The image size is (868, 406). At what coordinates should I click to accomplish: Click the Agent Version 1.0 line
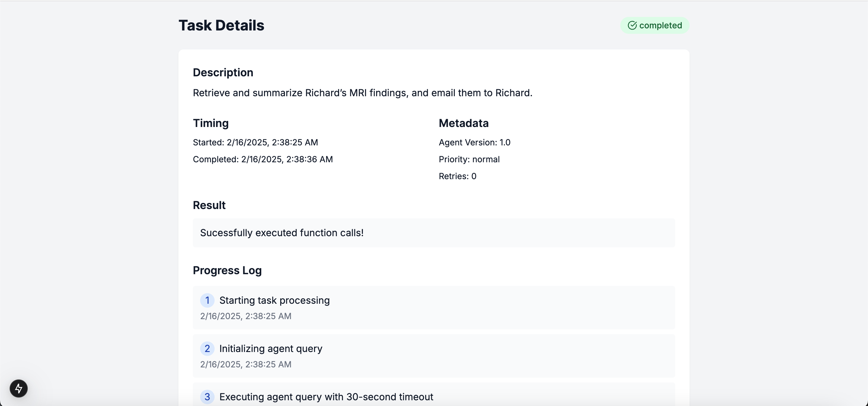point(474,142)
